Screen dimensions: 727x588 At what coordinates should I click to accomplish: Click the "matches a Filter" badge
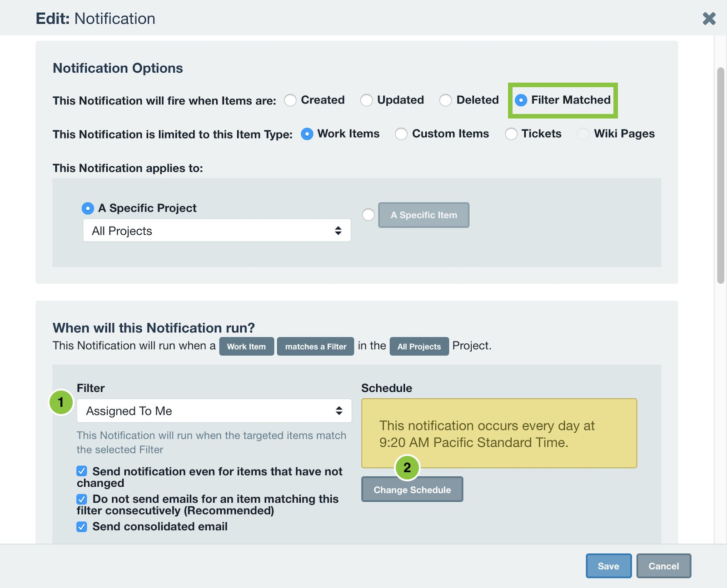(x=315, y=346)
